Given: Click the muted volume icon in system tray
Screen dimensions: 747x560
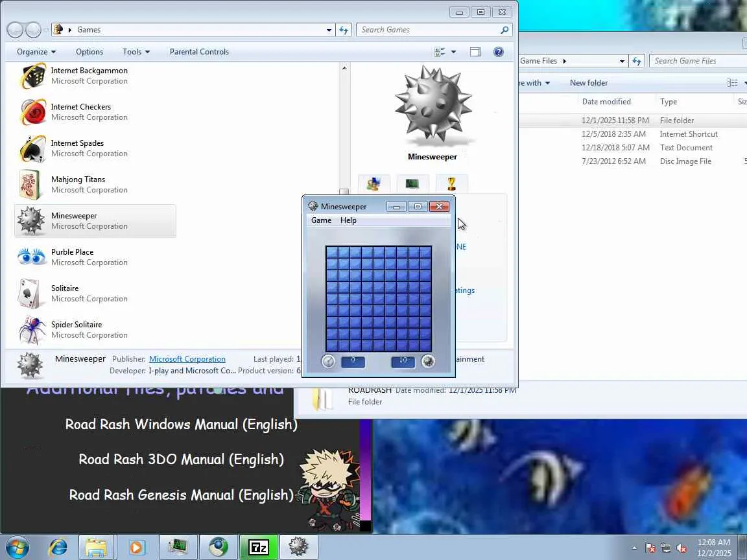Looking at the screenshot, I should tap(682, 548).
